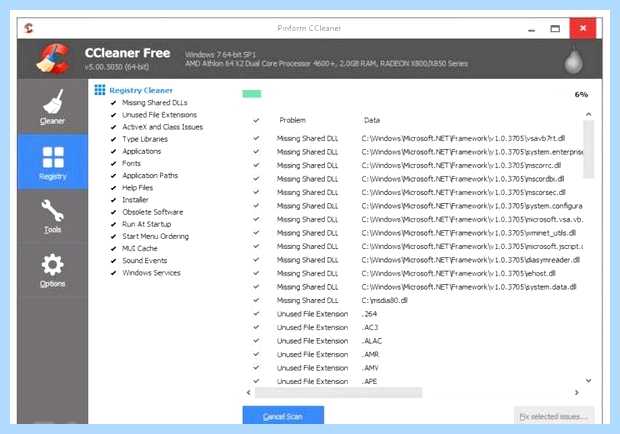Select the system.data.dll data cell
This screenshot has width=620, height=434.
(x=469, y=287)
